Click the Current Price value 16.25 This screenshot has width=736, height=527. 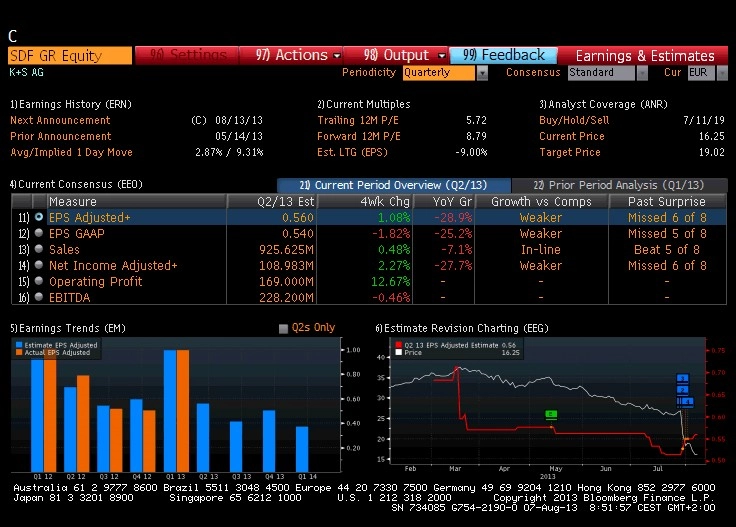(x=712, y=136)
